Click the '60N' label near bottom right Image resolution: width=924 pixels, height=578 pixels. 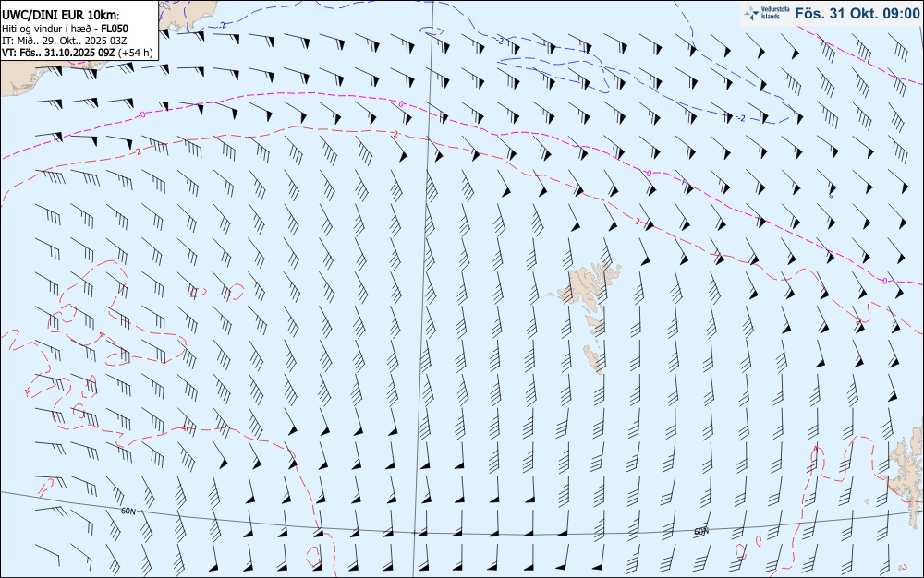click(x=700, y=532)
